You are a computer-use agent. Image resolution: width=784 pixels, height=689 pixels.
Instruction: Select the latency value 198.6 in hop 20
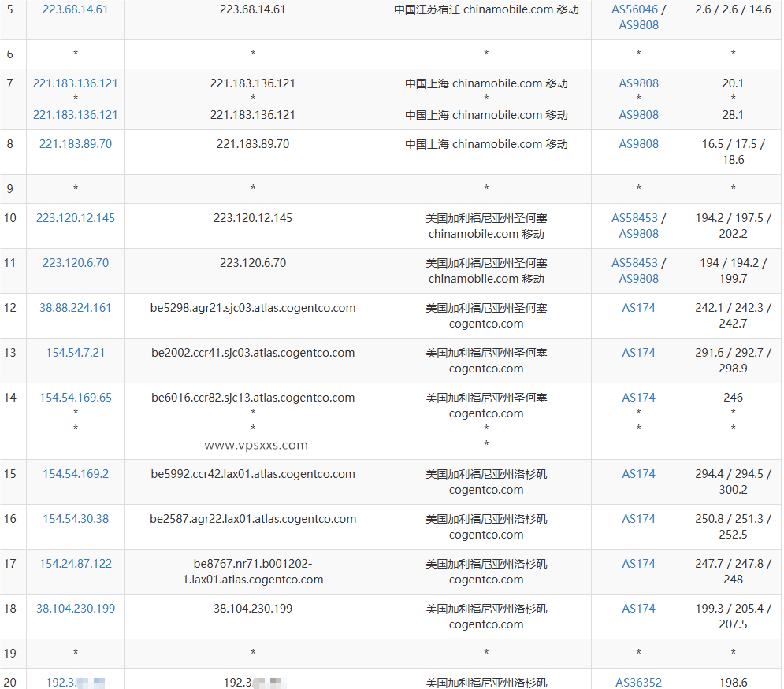pos(733,683)
